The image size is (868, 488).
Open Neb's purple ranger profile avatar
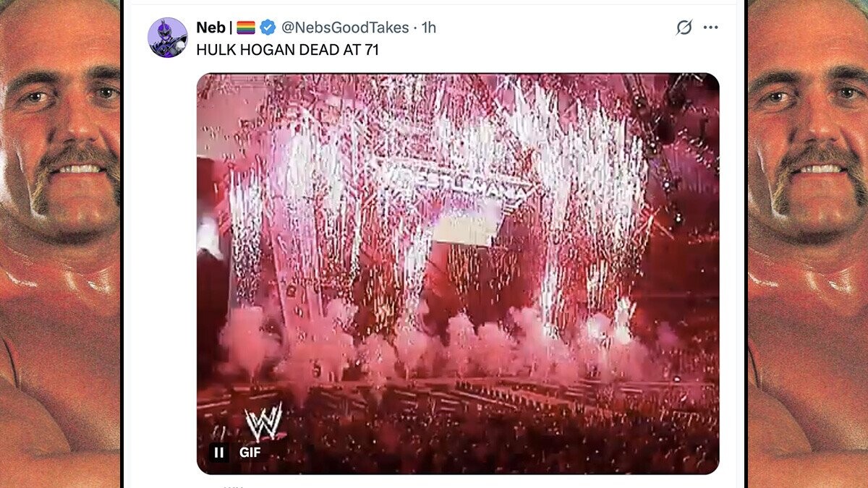tap(168, 38)
